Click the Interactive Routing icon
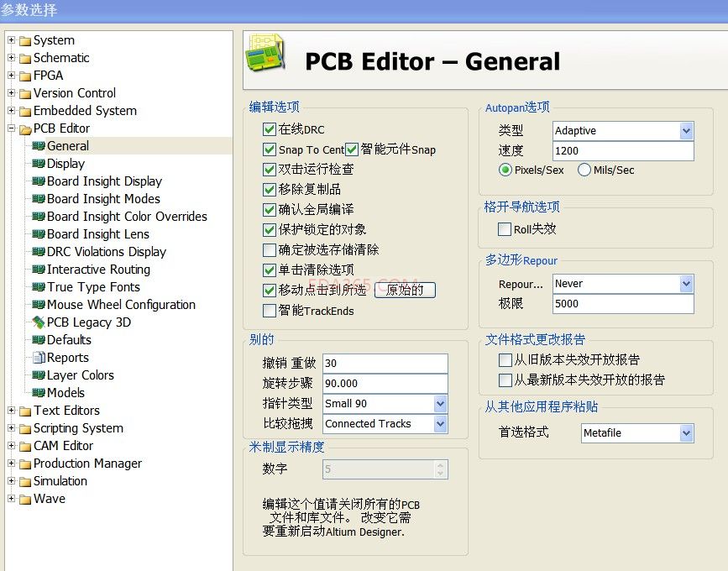The width and height of the screenshot is (728, 571). (x=39, y=270)
